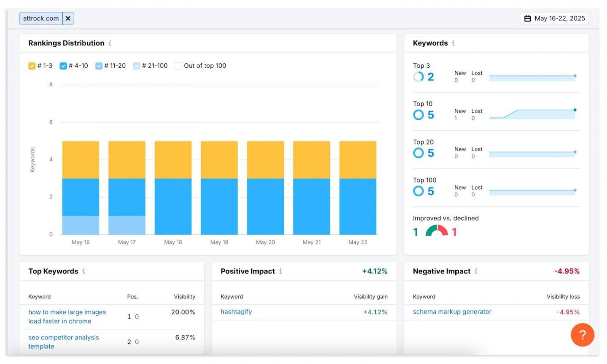The height and width of the screenshot is (364, 607).
Task: Click the May 17 stacked bar
Action: 127,188
